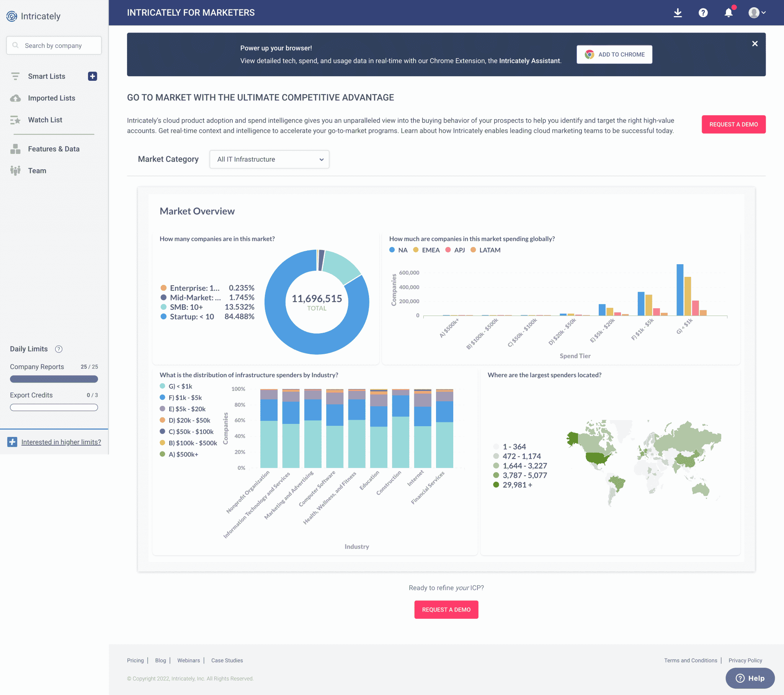
Task: Toggle D) $20k - $50k legend item
Action: coord(185,420)
